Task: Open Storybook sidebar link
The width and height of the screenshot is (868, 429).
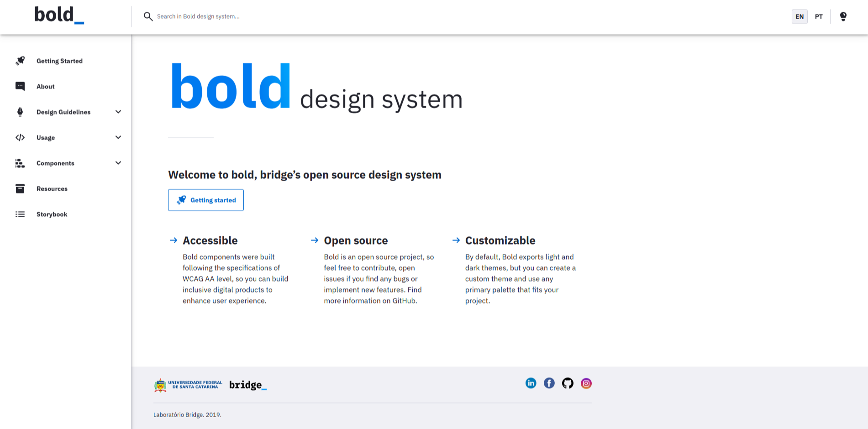Action: (52, 214)
